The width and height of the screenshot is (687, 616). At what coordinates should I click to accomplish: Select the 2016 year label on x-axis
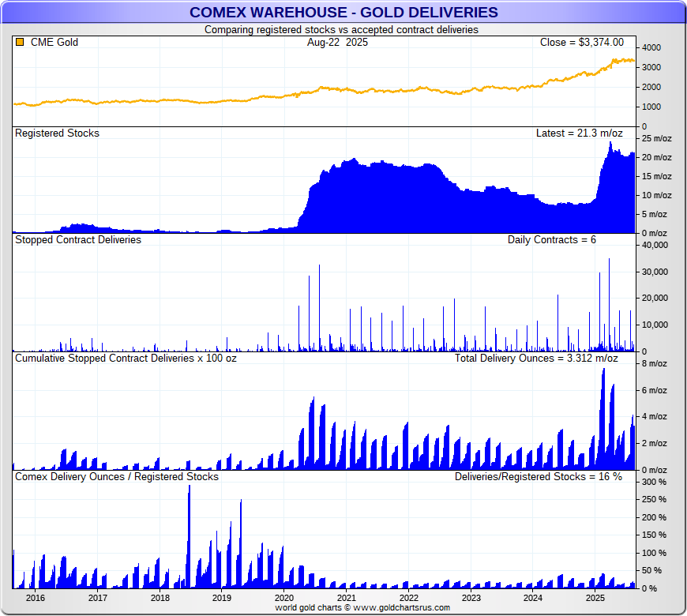point(36,598)
